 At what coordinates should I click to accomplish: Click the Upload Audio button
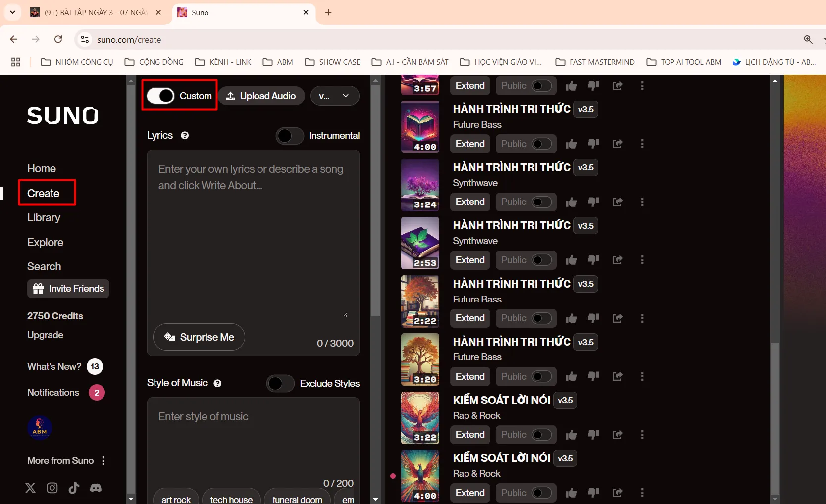[261, 96]
